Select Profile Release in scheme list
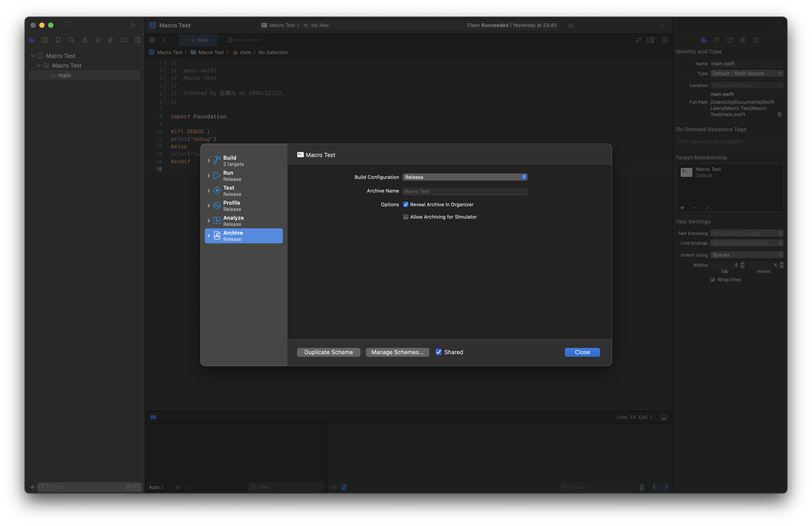Viewport: 812px width, 526px height. (x=244, y=206)
